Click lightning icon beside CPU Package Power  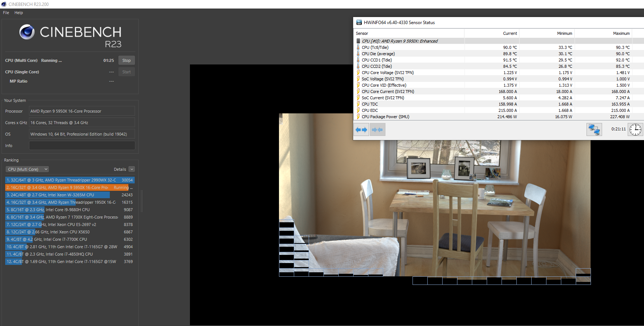tap(358, 117)
